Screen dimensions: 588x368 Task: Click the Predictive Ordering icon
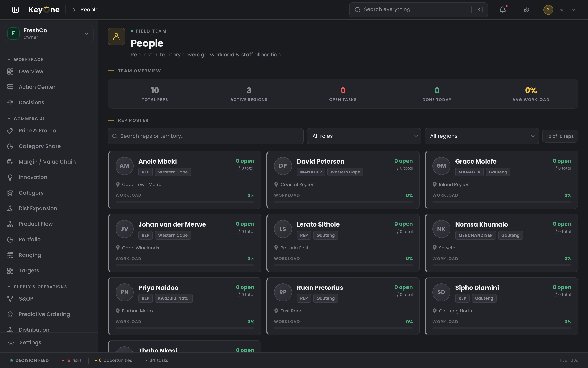[x=10, y=314]
